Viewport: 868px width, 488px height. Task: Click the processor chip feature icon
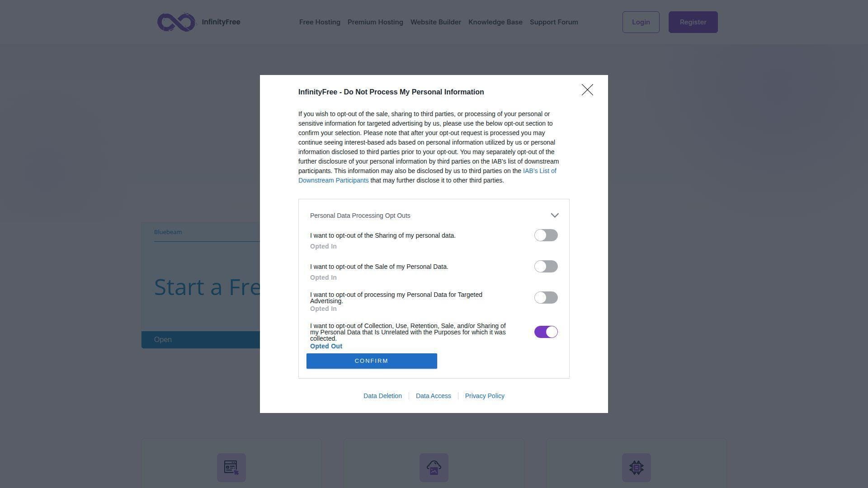tap(637, 468)
